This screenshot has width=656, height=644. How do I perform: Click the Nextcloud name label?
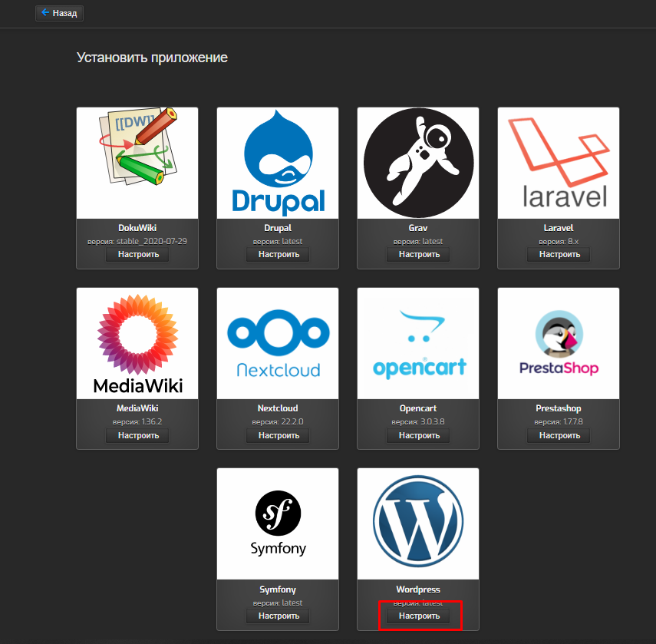[x=278, y=408]
